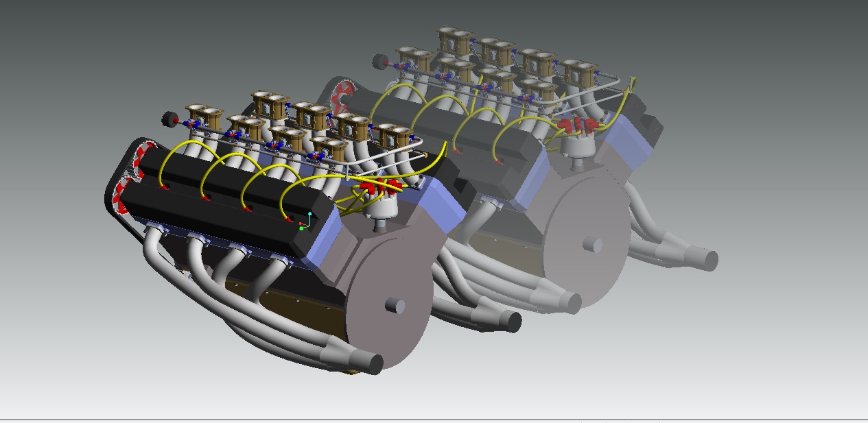Image resolution: width=868 pixels, height=423 pixels.
Task: Pick black knob on front engine throttle linkage
Action: (169, 119)
